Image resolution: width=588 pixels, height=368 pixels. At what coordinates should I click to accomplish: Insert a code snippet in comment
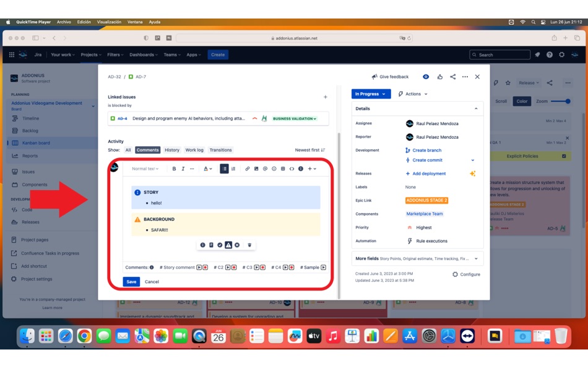(x=292, y=169)
